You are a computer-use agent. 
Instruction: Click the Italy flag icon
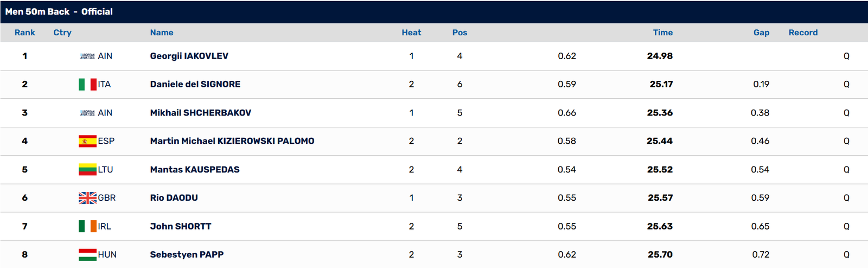pyautogui.click(x=87, y=84)
